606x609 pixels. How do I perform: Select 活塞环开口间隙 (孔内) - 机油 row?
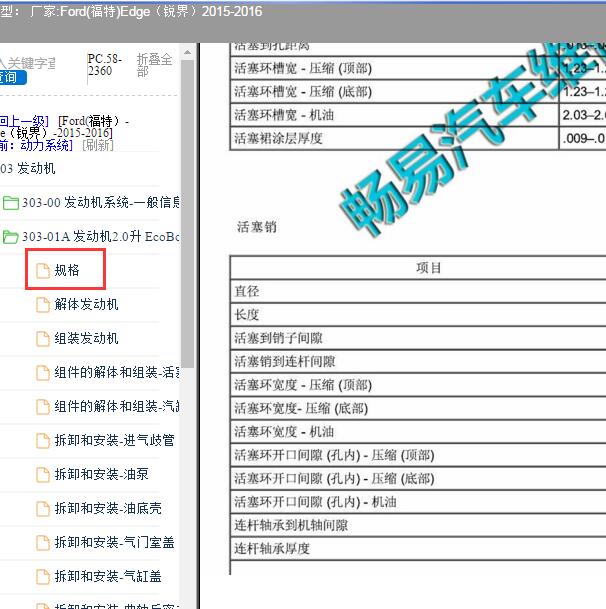418,502
